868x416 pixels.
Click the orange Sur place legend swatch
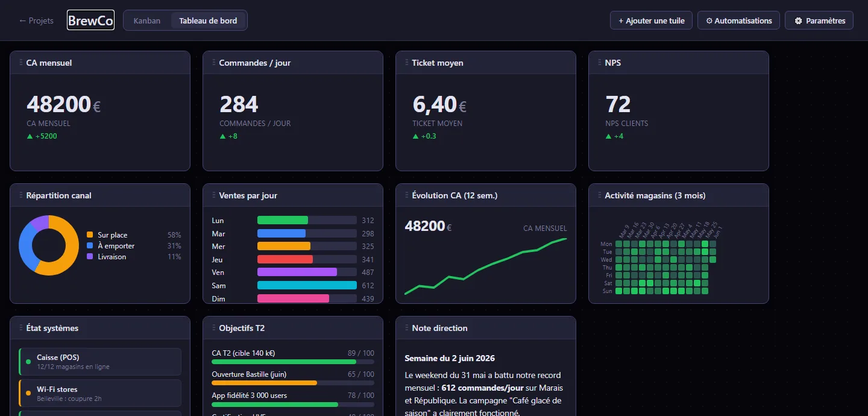point(90,235)
